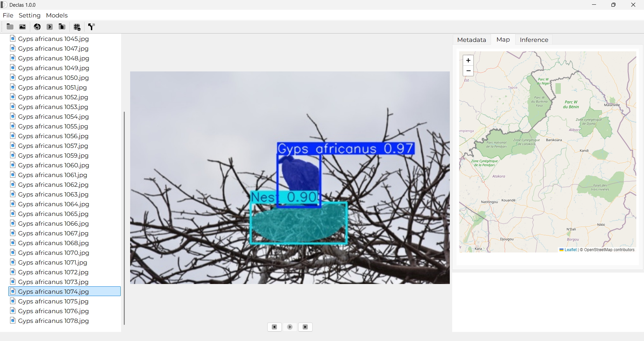This screenshot has height=341, width=644.
Task: Open the Models menu
Action: (x=57, y=15)
